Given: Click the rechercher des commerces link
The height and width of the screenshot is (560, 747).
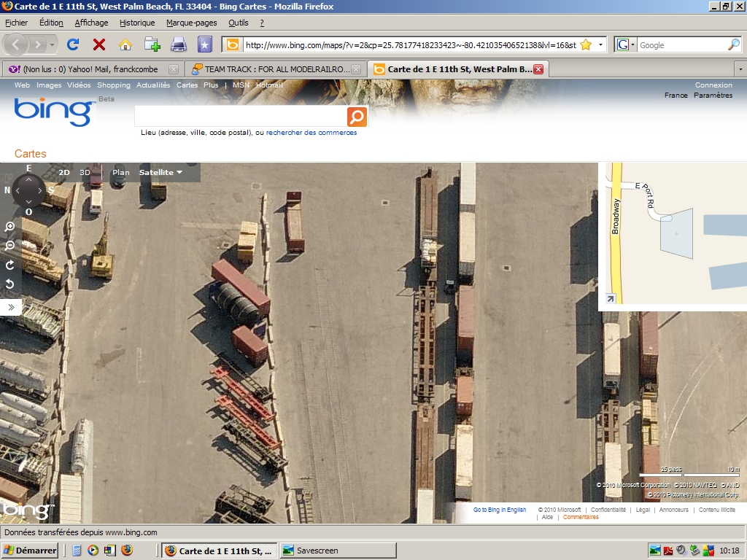Looking at the screenshot, I should [311, 133].
